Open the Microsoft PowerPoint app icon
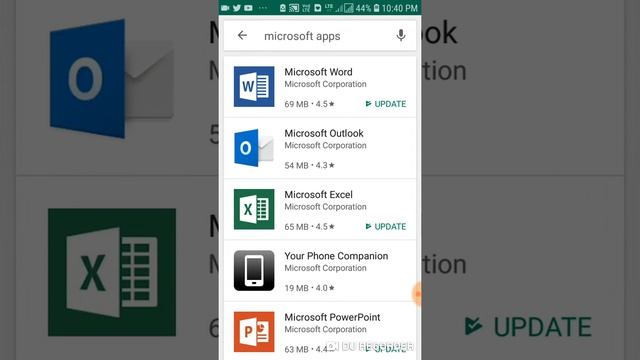This screenshot has height=360, width=640. click(254, 331)
